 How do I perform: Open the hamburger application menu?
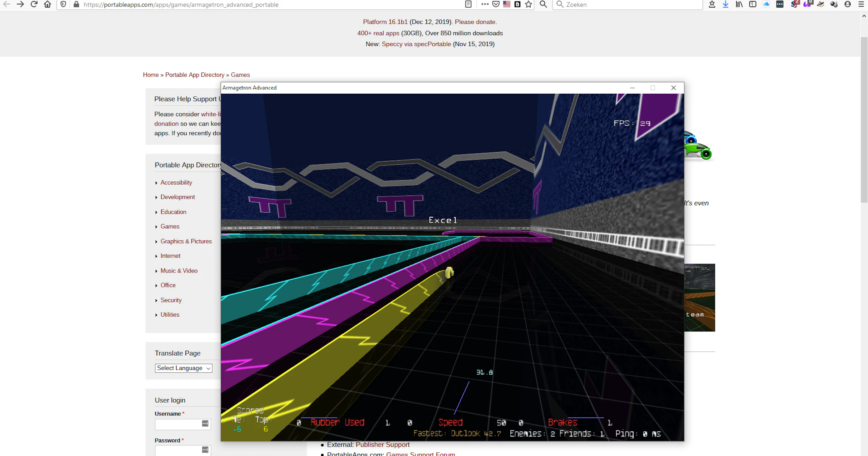click(x=861, y=4)
